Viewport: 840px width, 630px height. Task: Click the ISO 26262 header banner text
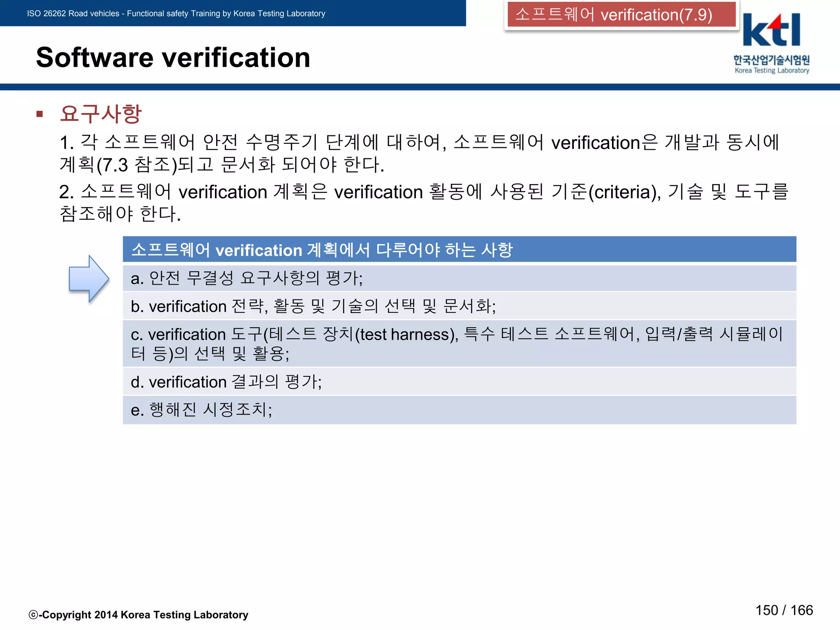point(176,14)
